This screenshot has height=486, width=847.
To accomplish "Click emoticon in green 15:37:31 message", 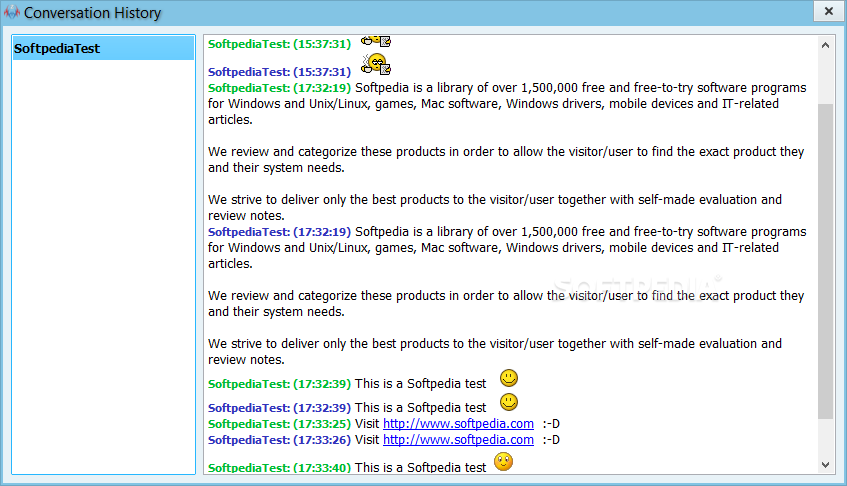I will (x=376, y=41).
